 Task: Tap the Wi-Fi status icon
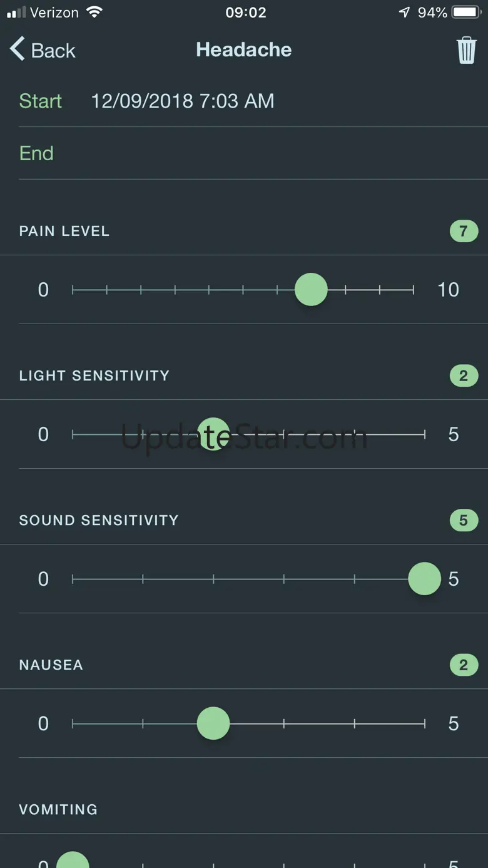click(94, 12)
